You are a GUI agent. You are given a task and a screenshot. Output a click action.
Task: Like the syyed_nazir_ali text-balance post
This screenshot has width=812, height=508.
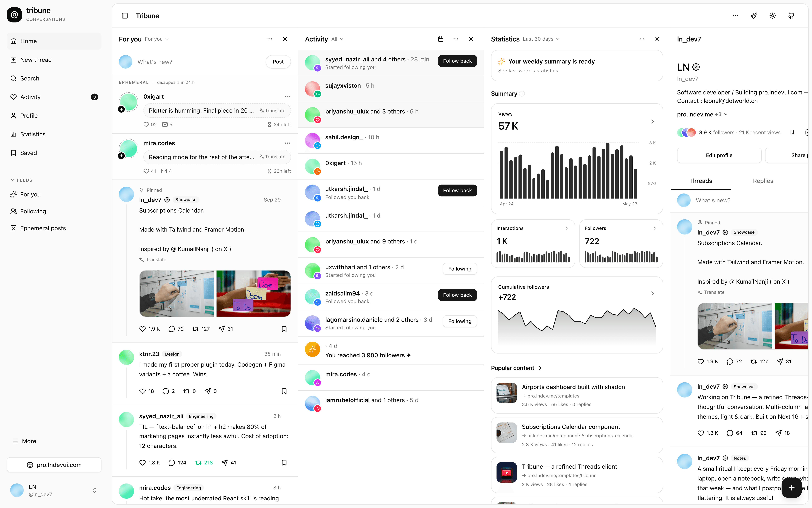pos(143,463)
